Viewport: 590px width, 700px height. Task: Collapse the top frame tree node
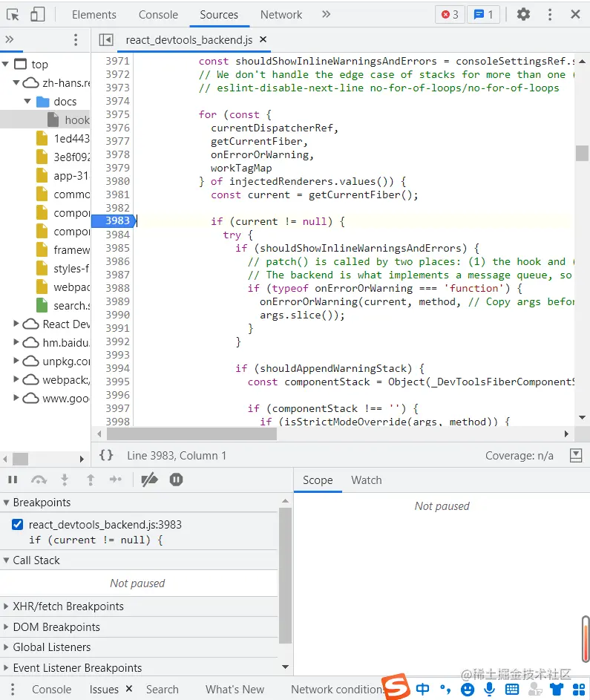5,65
